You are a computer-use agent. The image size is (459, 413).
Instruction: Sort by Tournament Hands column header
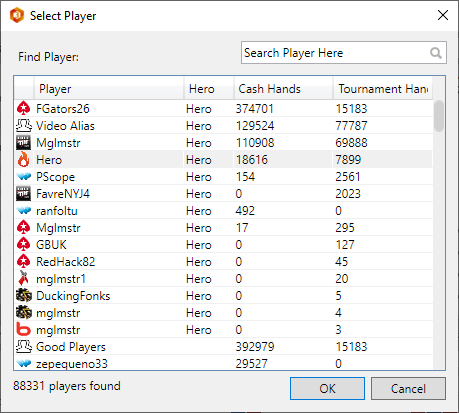[383, 89]
